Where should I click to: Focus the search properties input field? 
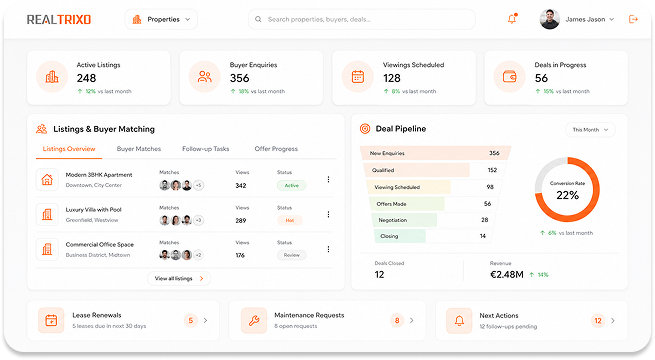pos(362,19)
